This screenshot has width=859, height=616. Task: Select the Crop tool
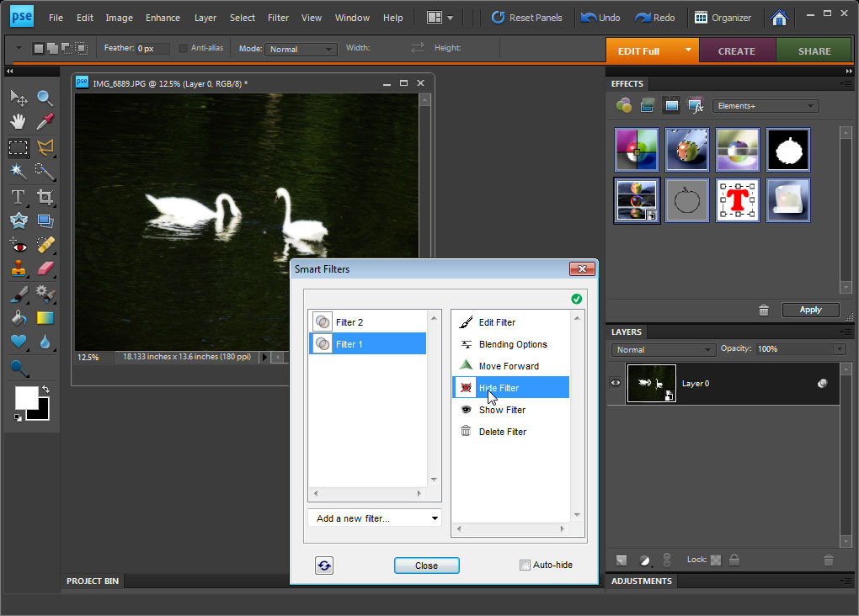(x=45, y=197)
